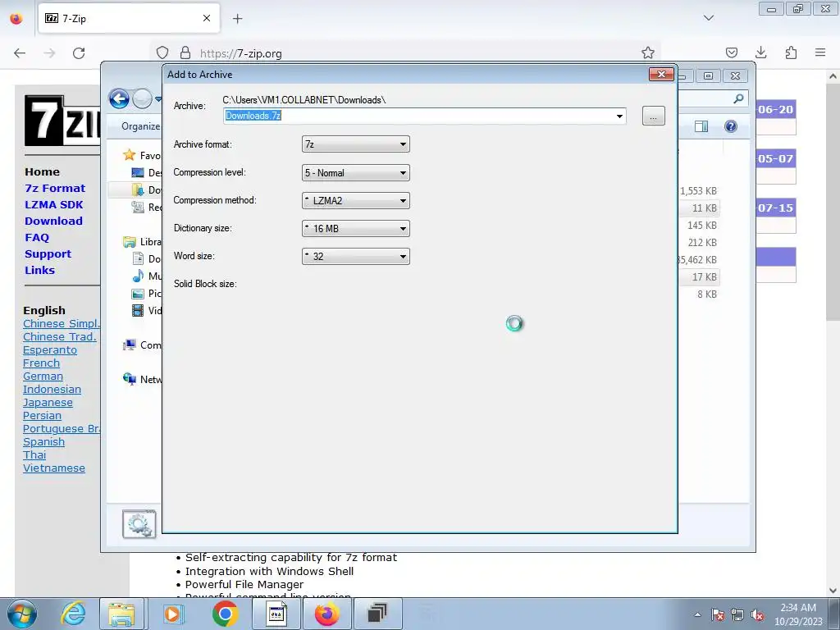Close the 7-Zip tab
The width and height of the screenshot is (840, 630).
[x=207, y=18]
